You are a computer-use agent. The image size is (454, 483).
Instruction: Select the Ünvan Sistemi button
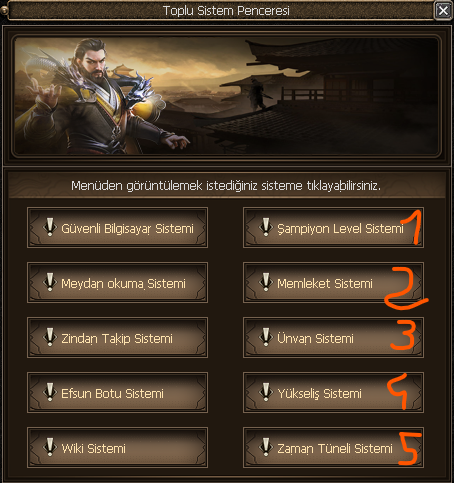pyautogui.click(x=333, y=337)
